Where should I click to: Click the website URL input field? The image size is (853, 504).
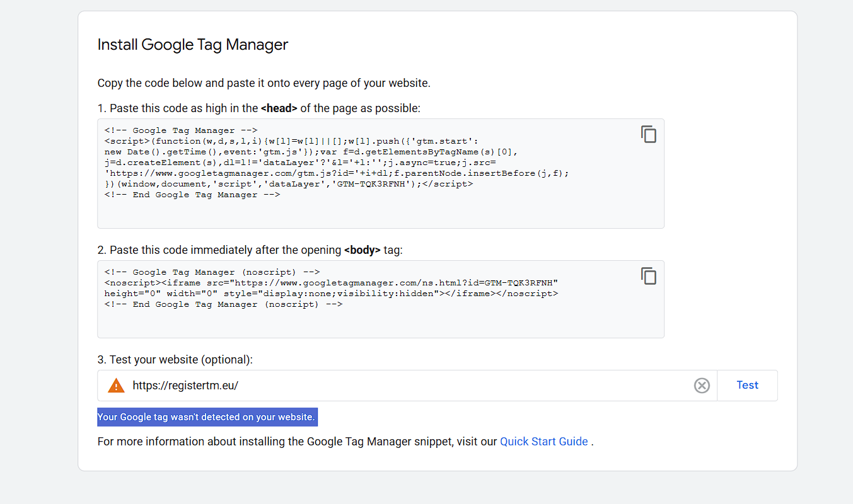pyautogui.click(x=407, y=386)
